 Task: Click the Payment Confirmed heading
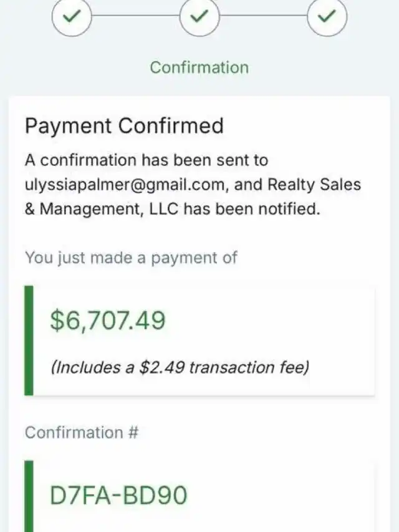coord(124,125)
